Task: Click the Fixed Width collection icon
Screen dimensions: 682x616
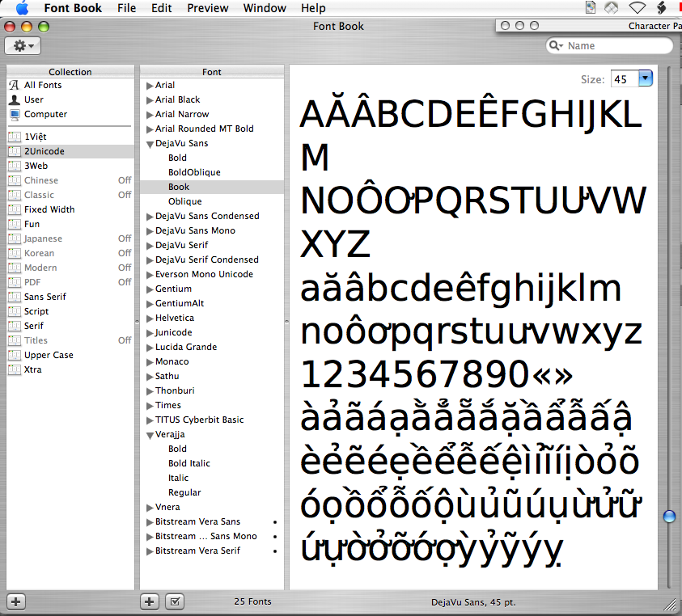Action: click(15, 209)
